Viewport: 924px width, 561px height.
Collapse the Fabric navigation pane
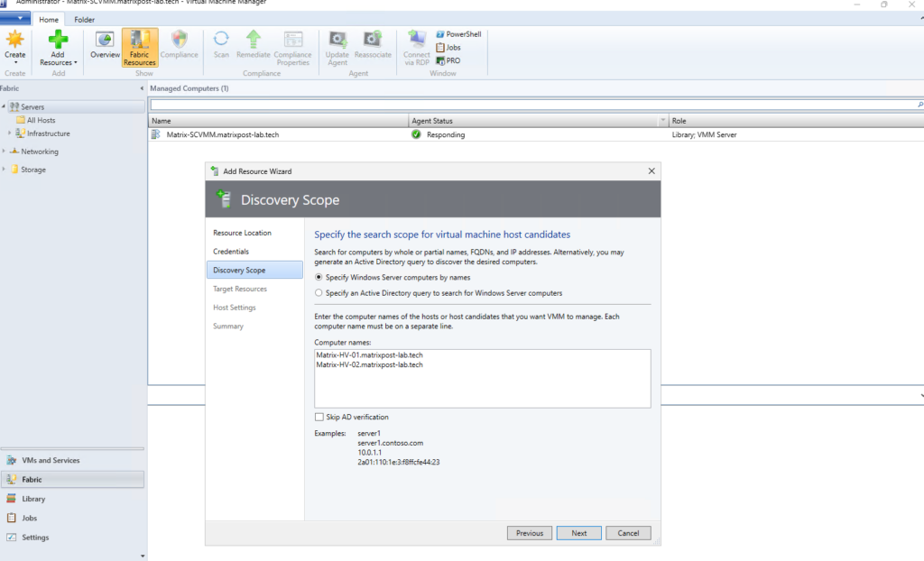pos(142,88)
